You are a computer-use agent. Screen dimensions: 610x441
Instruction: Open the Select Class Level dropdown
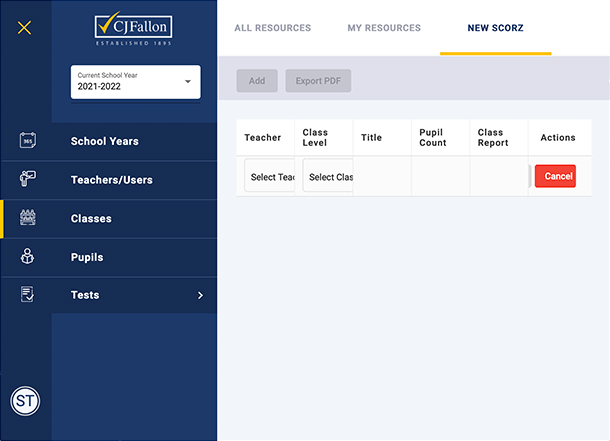click(329, 177)
